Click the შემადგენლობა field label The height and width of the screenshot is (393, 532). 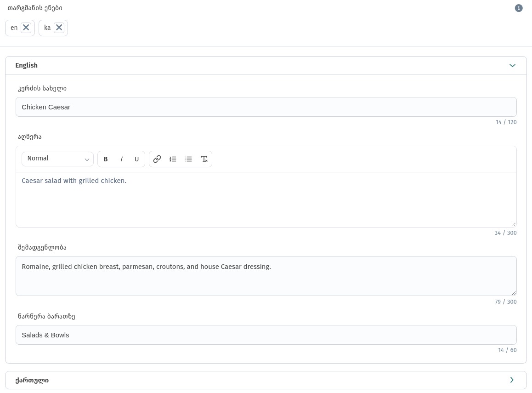42,247
